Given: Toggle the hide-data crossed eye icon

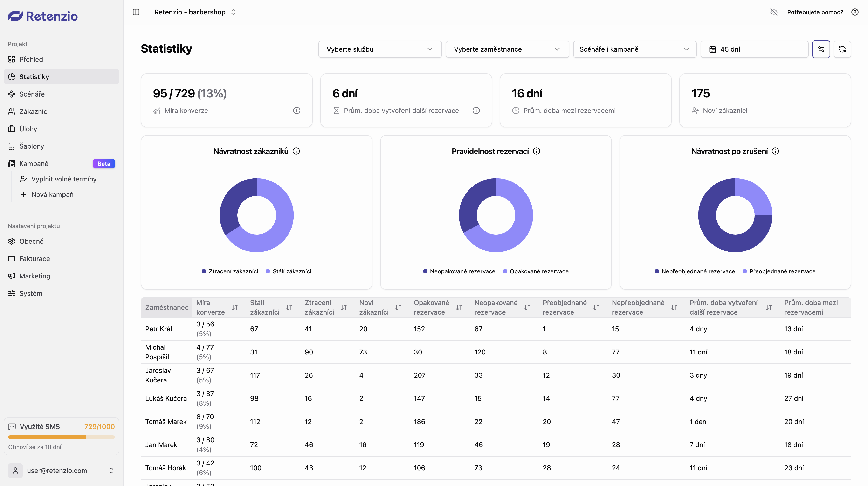Looking at the screenshot, I should [774, 12].
